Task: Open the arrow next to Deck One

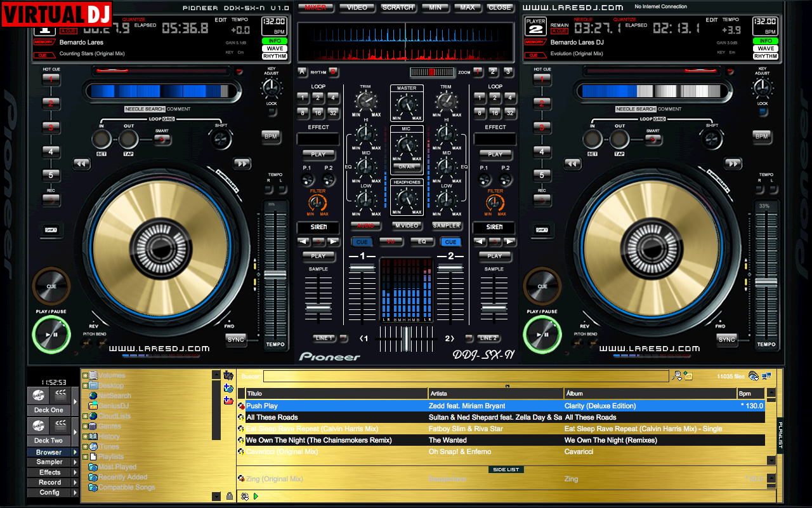Action: pyautogui.click(x=75, y=402)
